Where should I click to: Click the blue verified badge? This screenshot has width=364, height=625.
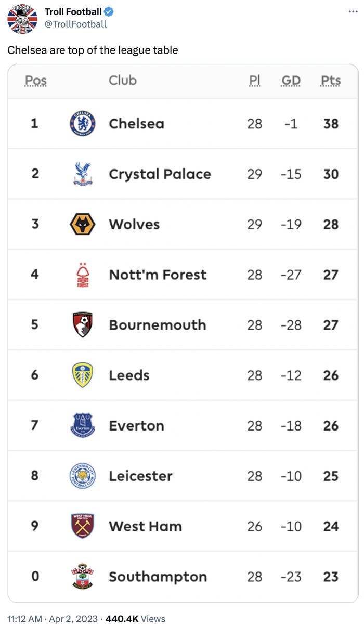[109, 12]
